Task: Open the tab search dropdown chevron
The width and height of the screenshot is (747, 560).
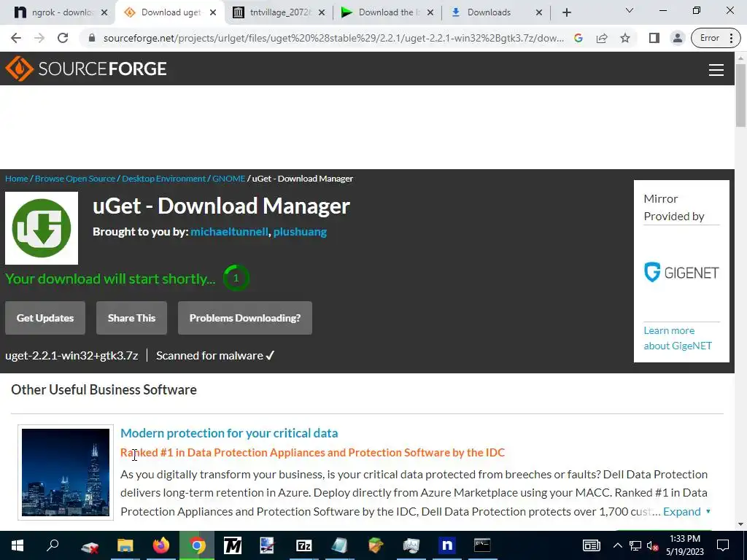Action: [x=630, y=10]
